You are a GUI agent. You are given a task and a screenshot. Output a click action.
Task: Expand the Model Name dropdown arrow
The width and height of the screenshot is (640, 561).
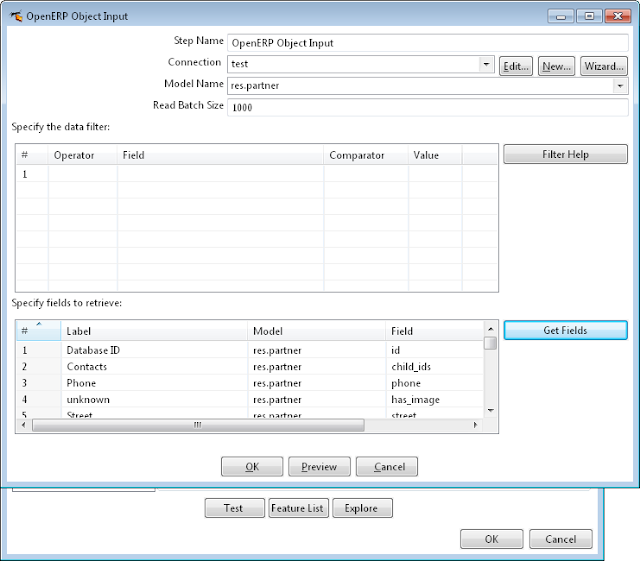point(620,86)
